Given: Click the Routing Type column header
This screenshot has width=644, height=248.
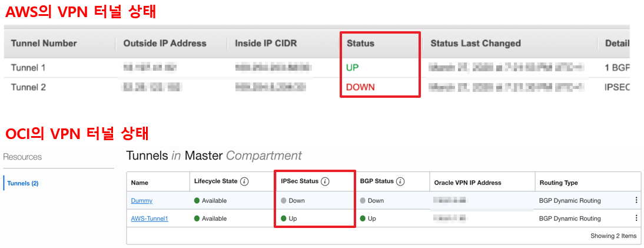Looking at the screenshot, I should click(x=559, y=183).
